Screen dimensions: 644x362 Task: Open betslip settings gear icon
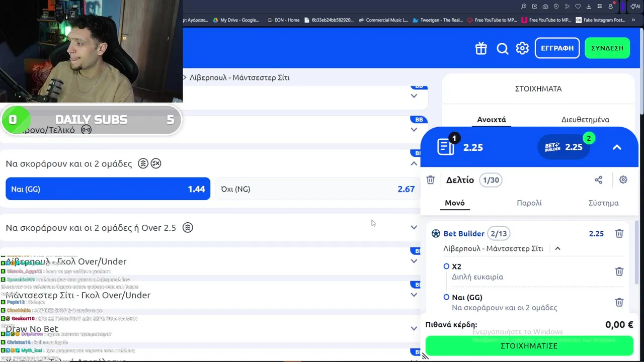(623, 180)
